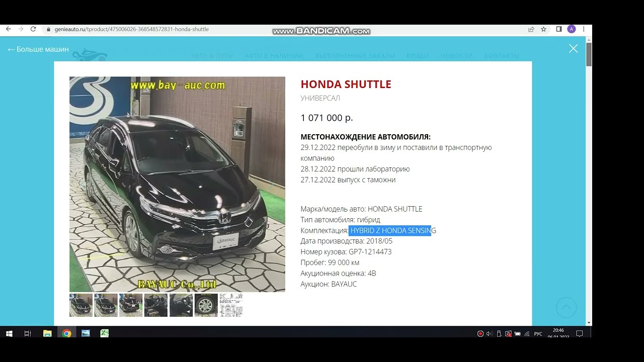The height and width of the screenshot is (362, 644).
Task: Switch to Chrome on the taskbar
Action: 66,333
